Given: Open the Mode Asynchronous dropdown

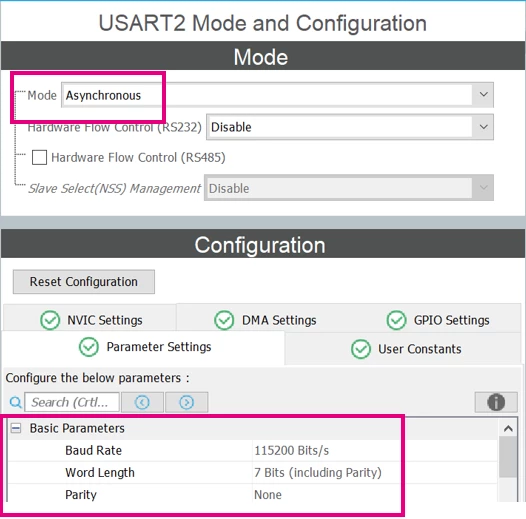Looking at the screenshot, I should coord(277,95).
